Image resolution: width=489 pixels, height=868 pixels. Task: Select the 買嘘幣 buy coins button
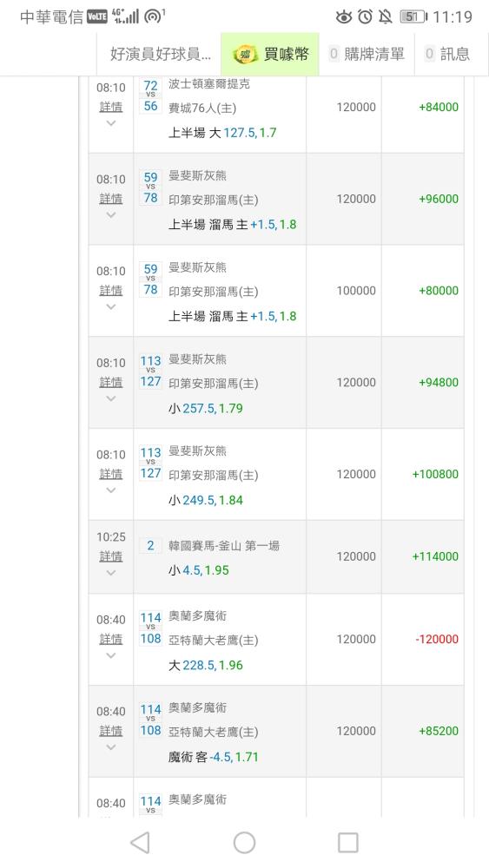[x=270, y=54]
